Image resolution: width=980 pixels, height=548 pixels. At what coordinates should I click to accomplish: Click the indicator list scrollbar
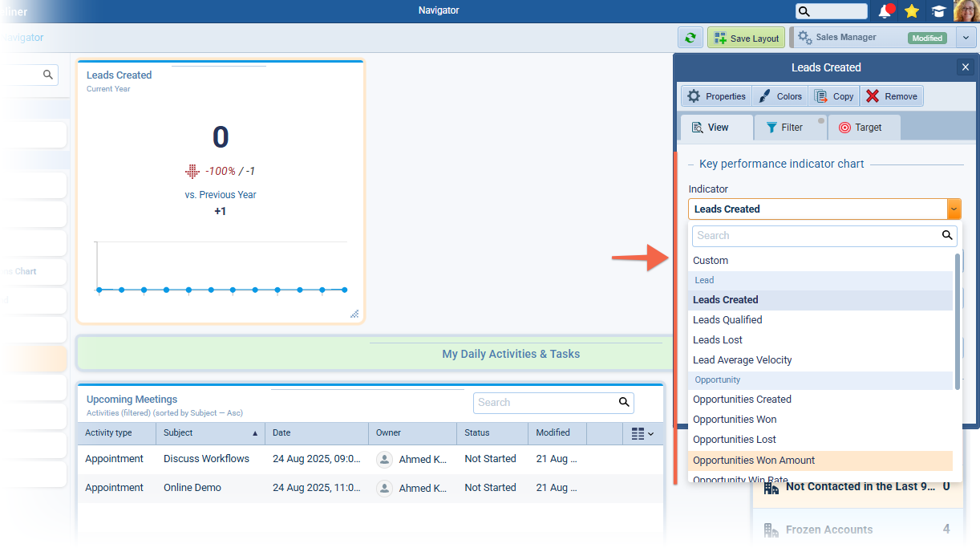click(x=957, y=305)
